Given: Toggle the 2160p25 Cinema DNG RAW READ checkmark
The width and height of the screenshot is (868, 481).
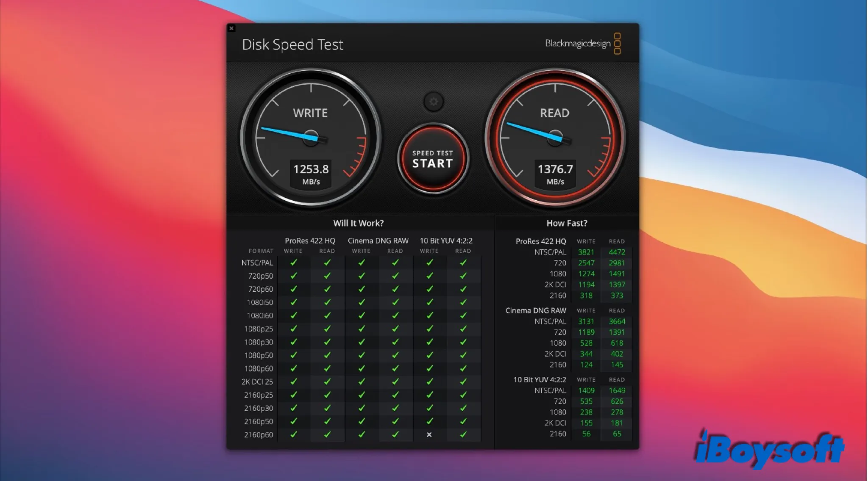Looking at the screenshot, I should click(394, 395).
